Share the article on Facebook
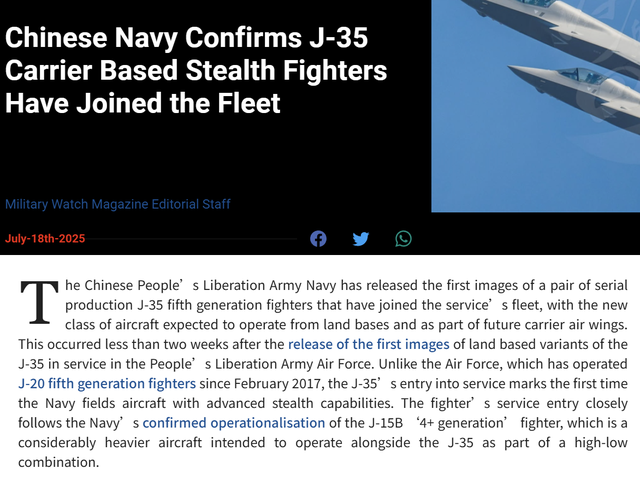The width and height of the screenshot is (640, 486). pyautogui.click(x=318, y=239)
